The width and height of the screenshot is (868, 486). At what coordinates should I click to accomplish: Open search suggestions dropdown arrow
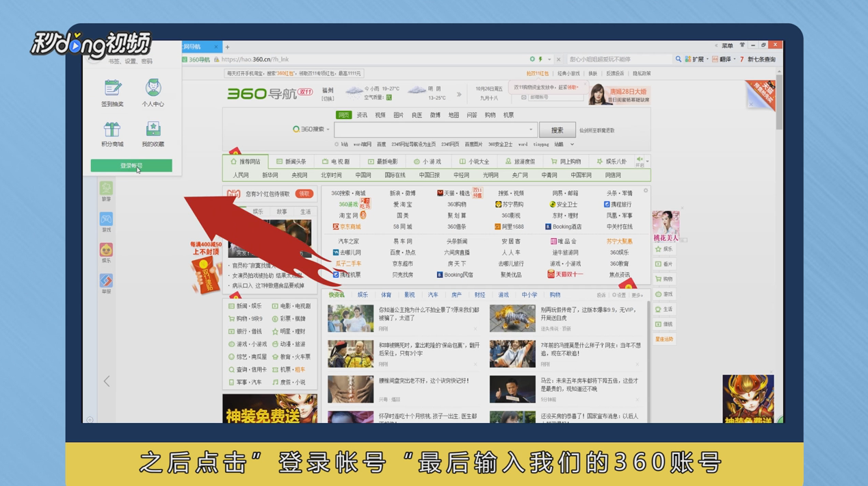tap(531, 129)
